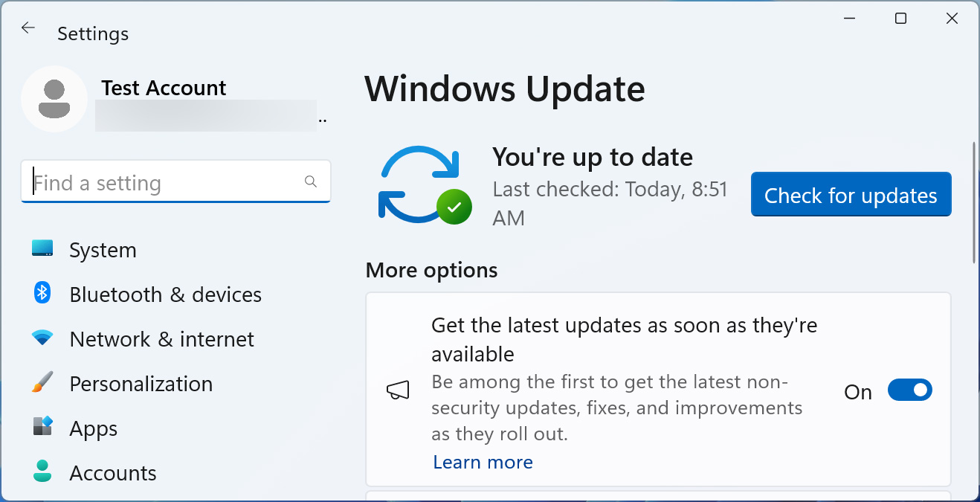Maximize the Settings window
Screen dimensions: 980x502
click(x=900, y=19)
